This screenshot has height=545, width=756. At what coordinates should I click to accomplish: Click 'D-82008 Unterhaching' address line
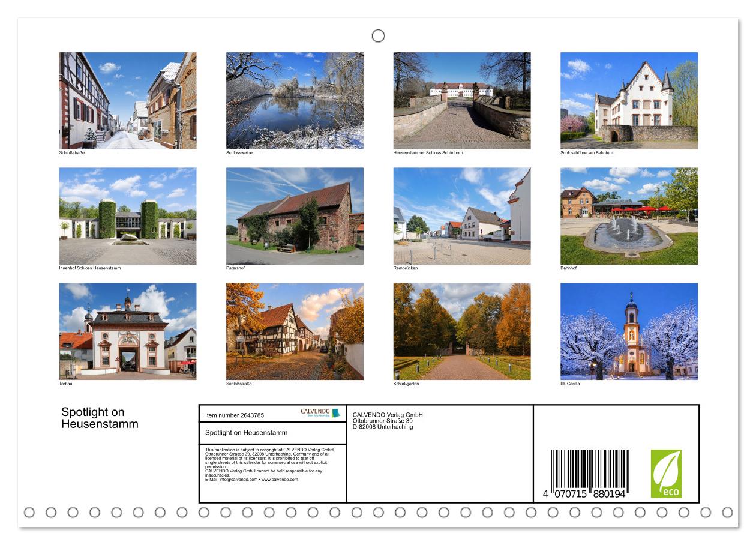click(383, 427)
